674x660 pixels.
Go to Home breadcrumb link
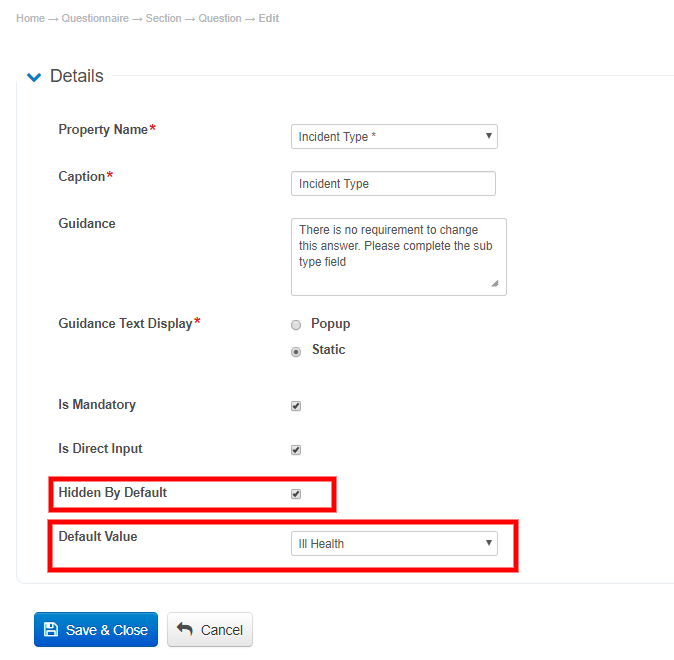[30, 19]
